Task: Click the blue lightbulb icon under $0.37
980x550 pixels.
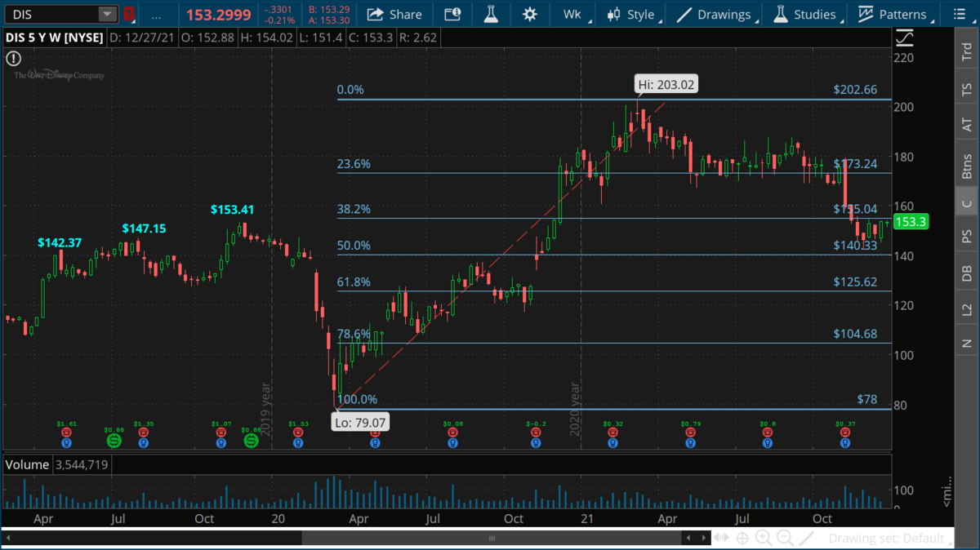Action: pos(846,442)
